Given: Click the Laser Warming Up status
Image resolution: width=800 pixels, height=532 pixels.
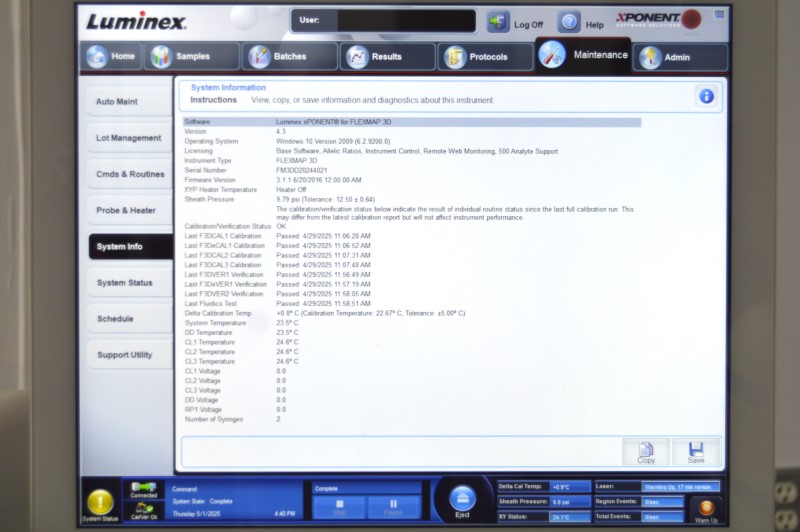Looking at the screenshot, I should tap(680, 487).
